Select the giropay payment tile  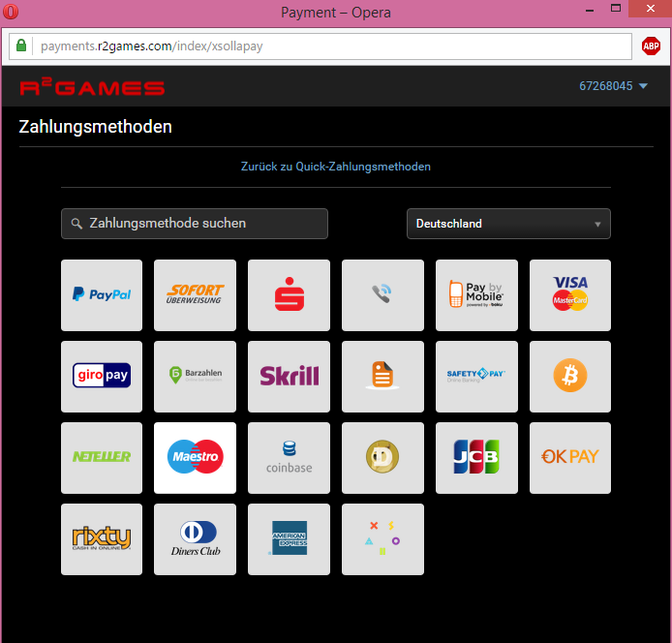click(x=102, y=377)
